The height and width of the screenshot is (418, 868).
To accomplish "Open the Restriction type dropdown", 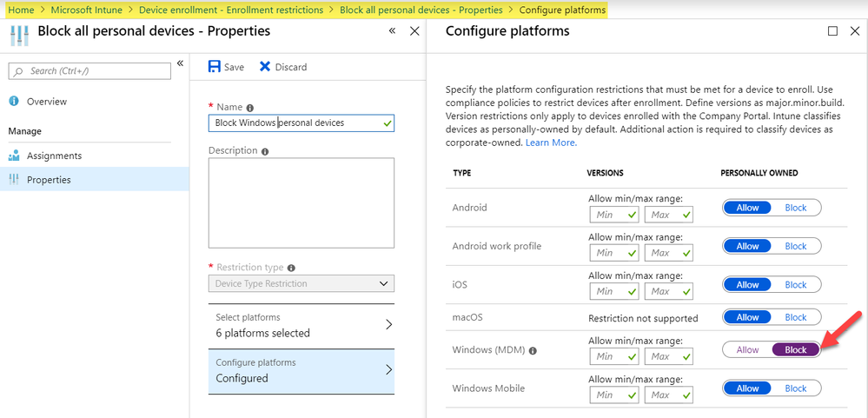I will click(301, 283).
